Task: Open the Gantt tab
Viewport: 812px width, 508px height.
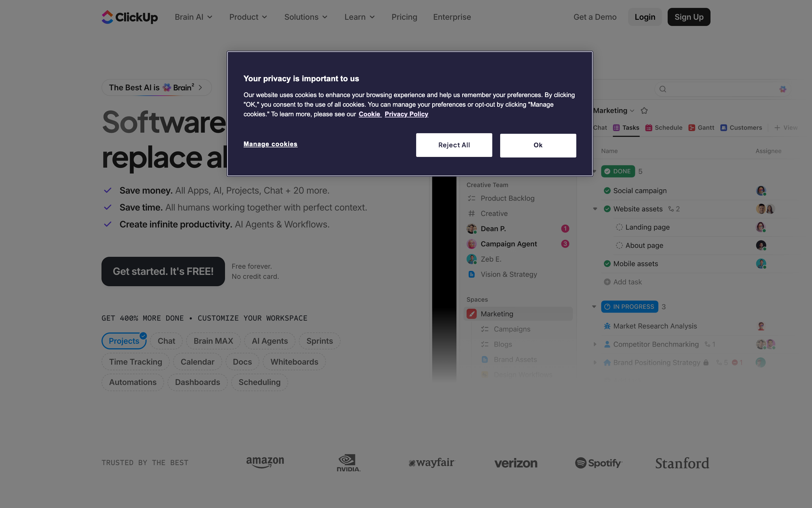Action: coord(701,128)
